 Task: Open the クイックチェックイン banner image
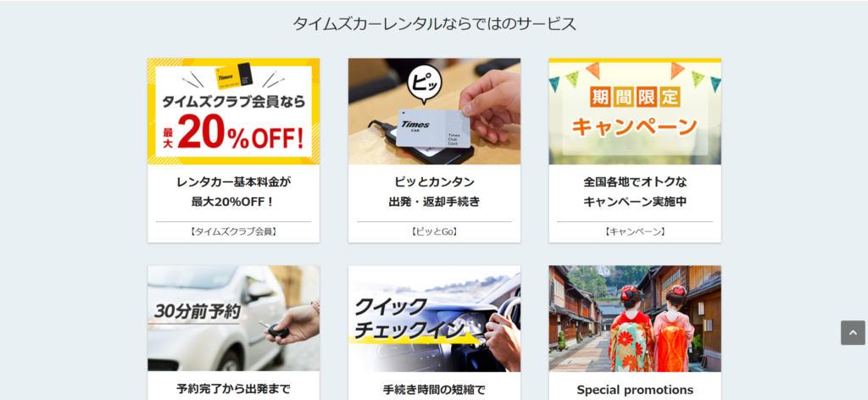(434, 318)
